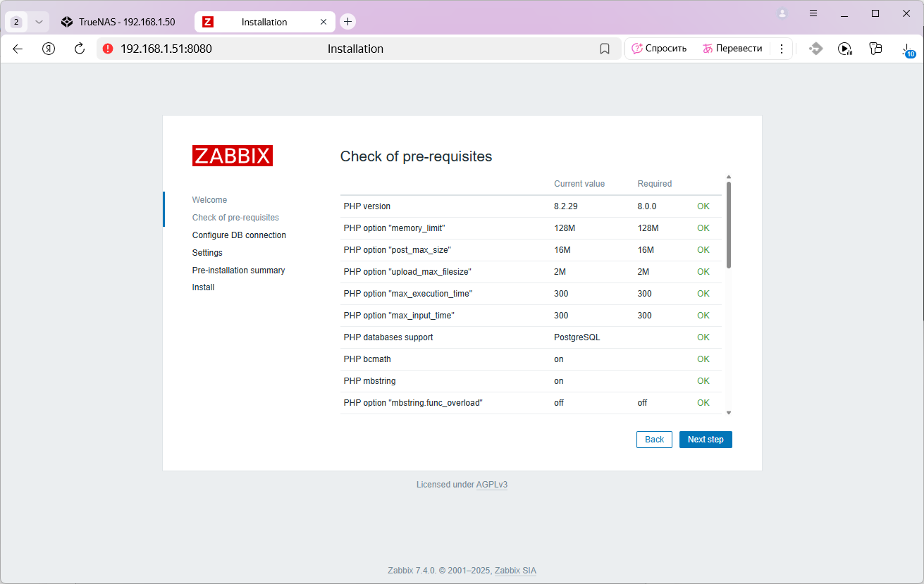
Task: Reload the Installation page
Action: pyautogui.click(x=80, y=49)
